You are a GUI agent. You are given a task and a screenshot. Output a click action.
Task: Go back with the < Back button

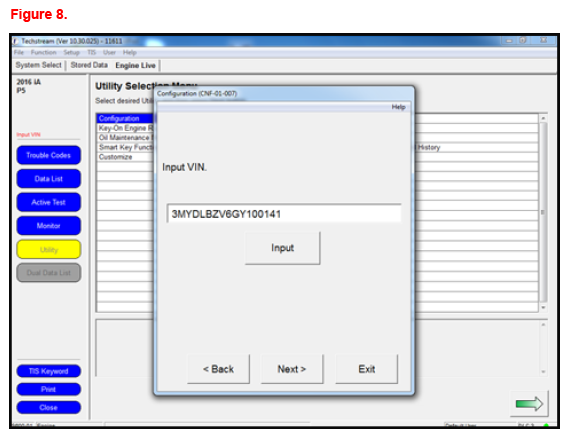pyautogui.click(x=218, y=369)
